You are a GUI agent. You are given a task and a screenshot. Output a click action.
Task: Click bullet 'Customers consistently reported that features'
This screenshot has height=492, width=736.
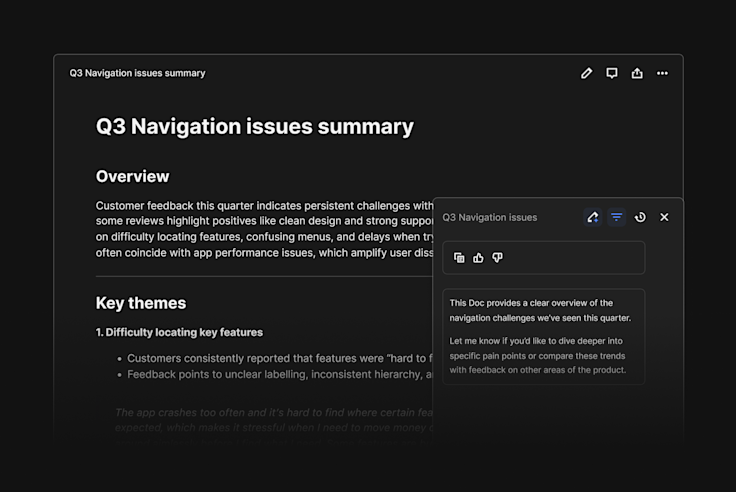tap(276, 359)
